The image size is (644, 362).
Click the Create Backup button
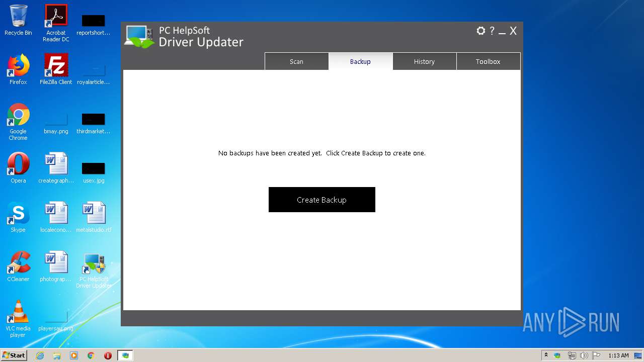(x=322, y=200)
